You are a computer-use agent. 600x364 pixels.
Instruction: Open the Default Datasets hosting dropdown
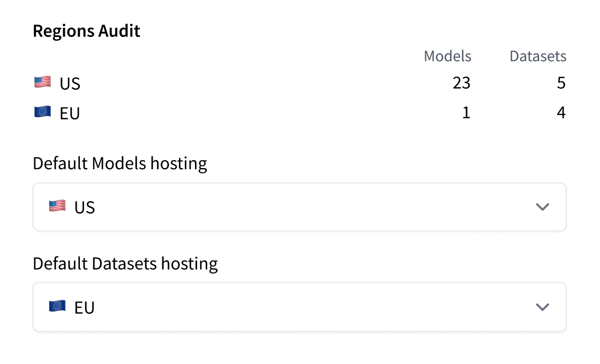click(x=299, y=307)
